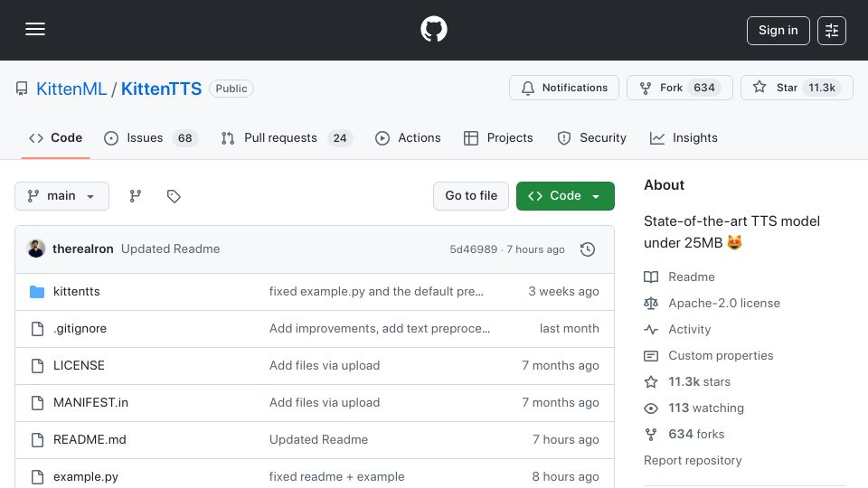Image resolution: width=868 pixels, height=488 pixels.
Task: Open the LICENSE file
Action: (79, 366)
